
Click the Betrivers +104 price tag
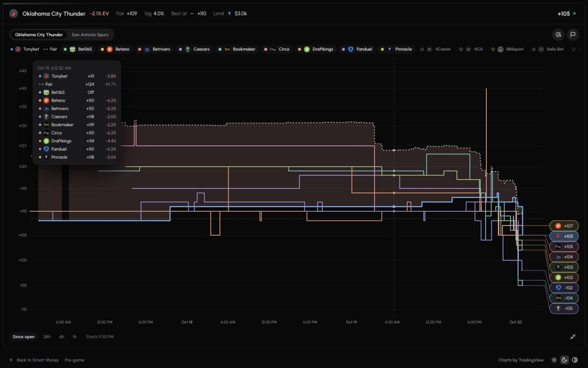pyautogui.click(x=564, y=257)
